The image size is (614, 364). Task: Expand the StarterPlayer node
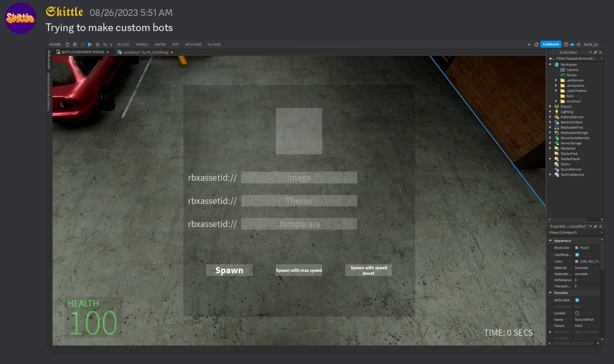(x=550, y=159)
